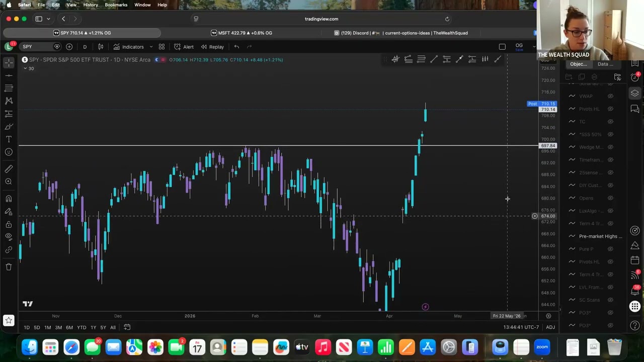Select the Text tool in left toolbar
The width and height of the screenshot is (644, 362).
pyautogui.click(x=9, y=139)
